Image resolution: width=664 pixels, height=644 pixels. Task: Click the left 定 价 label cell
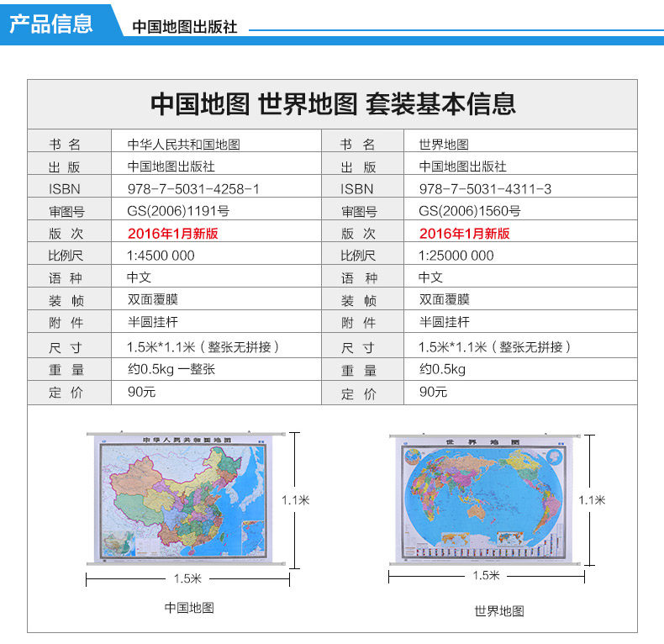pos(70,393)
